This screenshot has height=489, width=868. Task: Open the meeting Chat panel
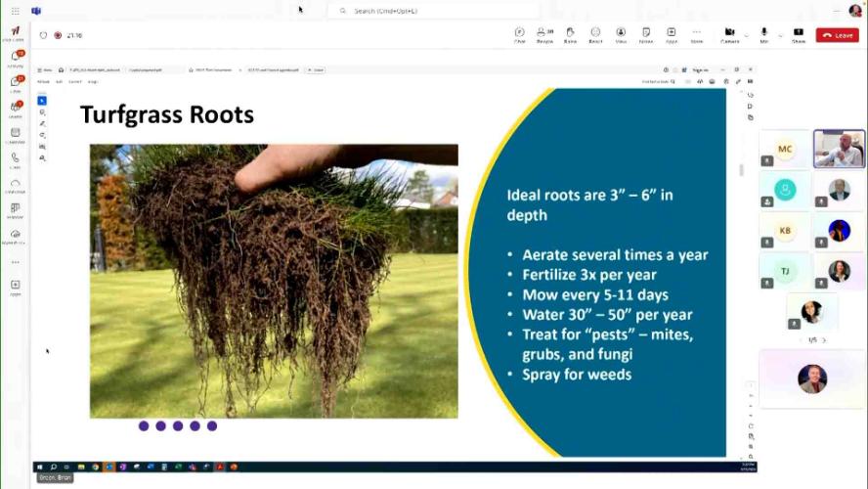point(519,34)
